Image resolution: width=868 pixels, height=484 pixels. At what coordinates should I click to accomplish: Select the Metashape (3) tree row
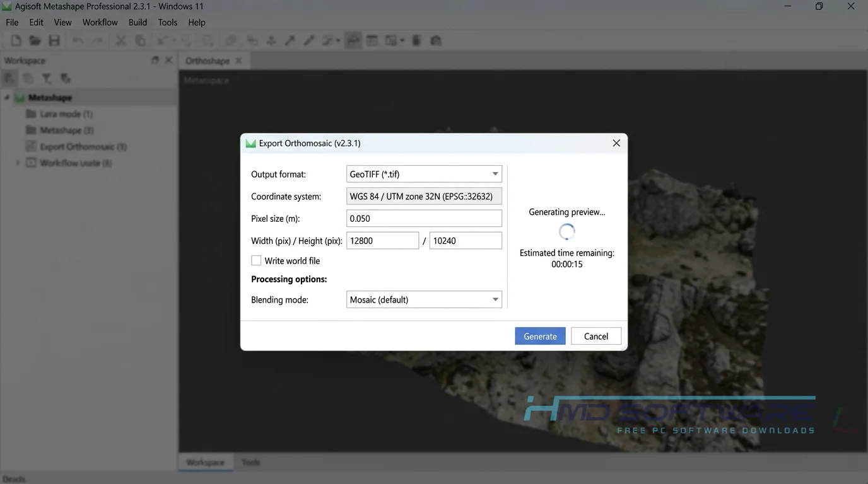89,130
